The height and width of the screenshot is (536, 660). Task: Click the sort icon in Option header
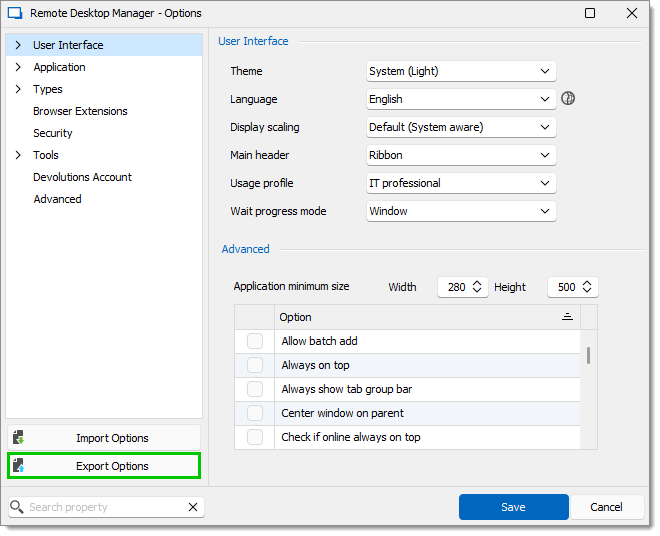[567, 317]
